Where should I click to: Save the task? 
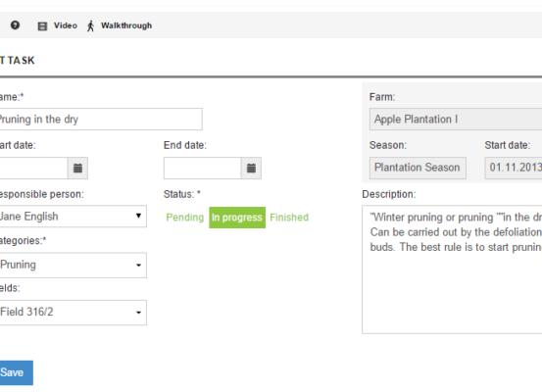(x=15, y=372)
